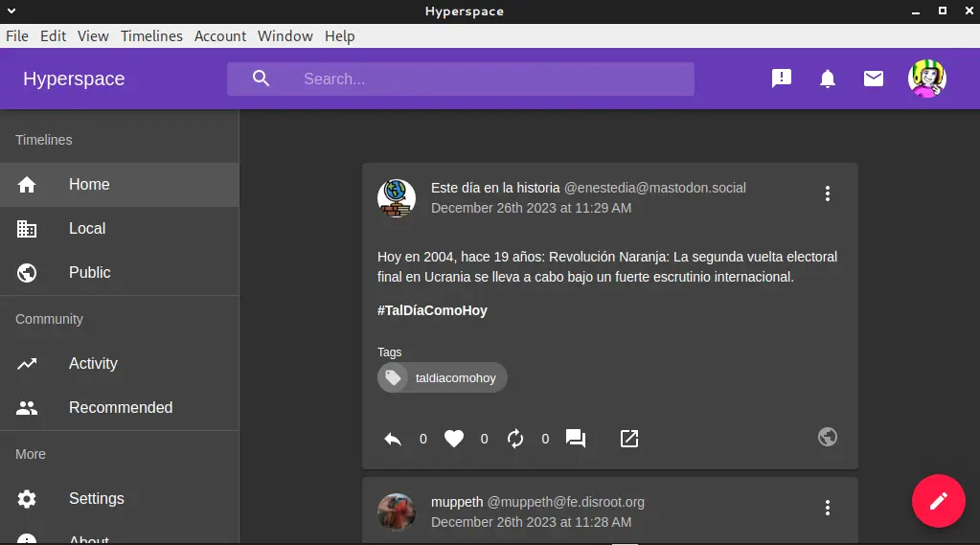Follow the #TalDíaComoHoy hashtag link

click(432, 310)
